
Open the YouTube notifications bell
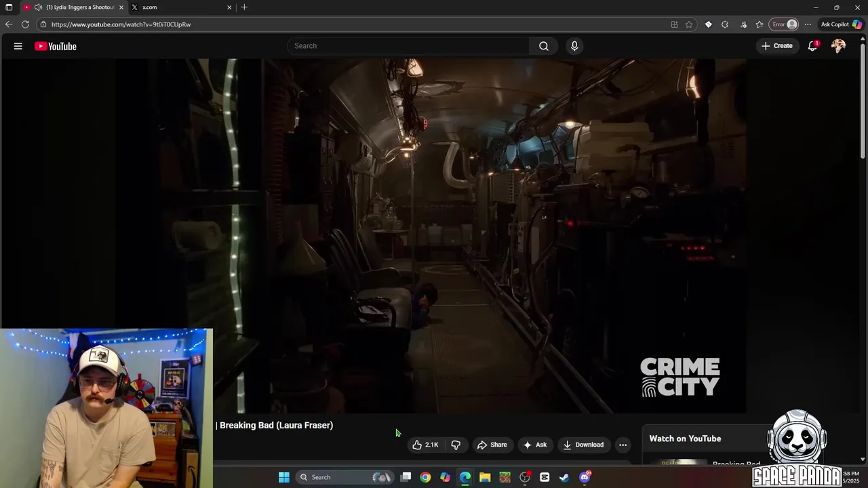pos(812,46)
